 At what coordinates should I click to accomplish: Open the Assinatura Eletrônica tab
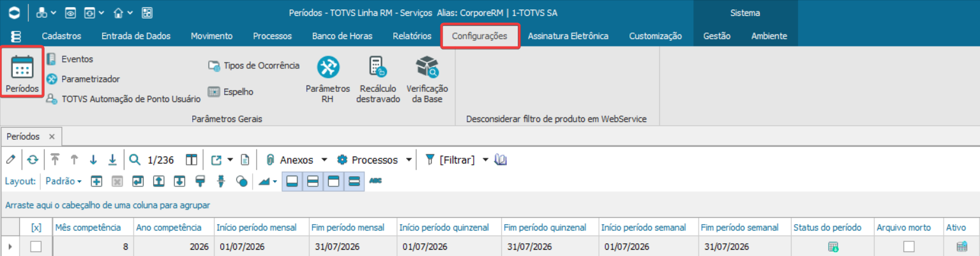tap(568, 36)
